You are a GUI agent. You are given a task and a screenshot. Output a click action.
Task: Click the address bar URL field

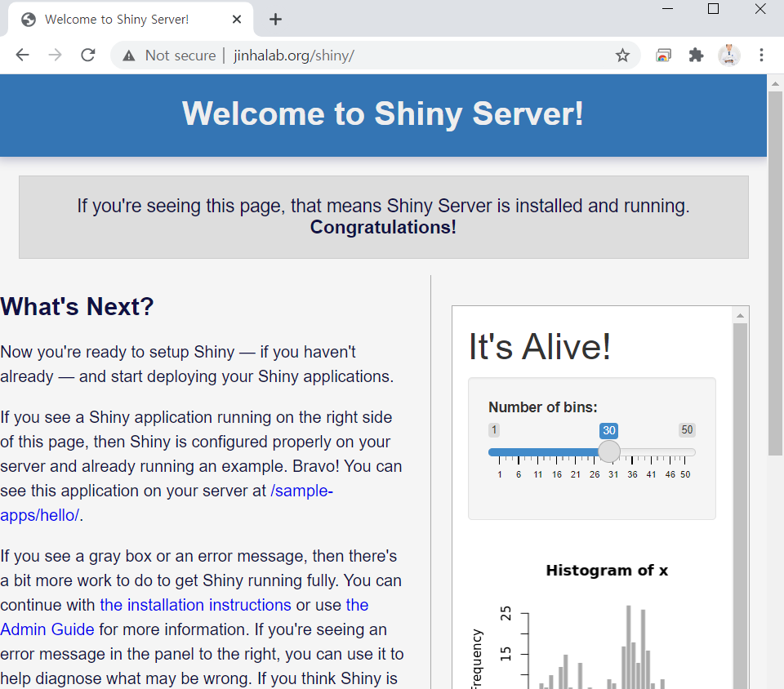pos(367,56)
